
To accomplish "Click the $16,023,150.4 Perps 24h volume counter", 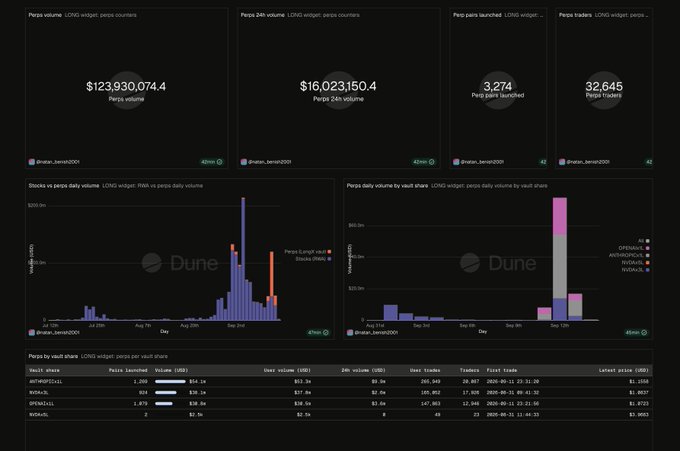I will [338, 86].
